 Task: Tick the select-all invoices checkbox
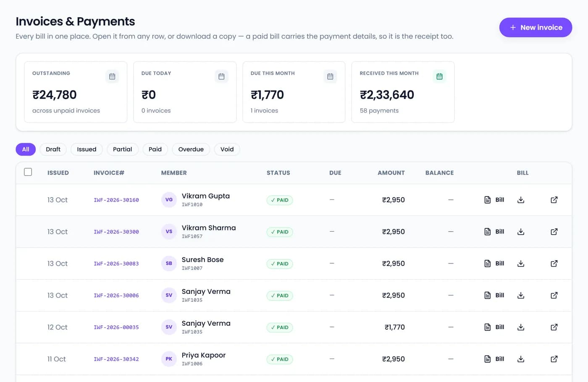pyautogui.click(x=28, y=172)
